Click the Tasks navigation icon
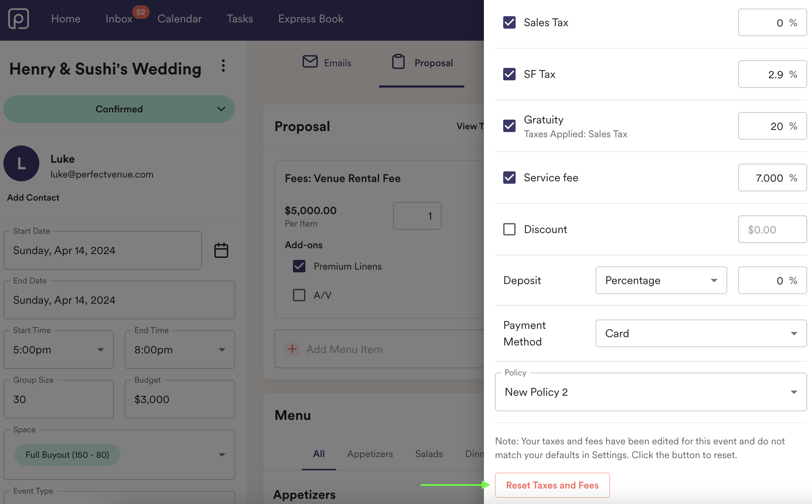The height and width of the screenshot is (504, 812). point(240,18)
